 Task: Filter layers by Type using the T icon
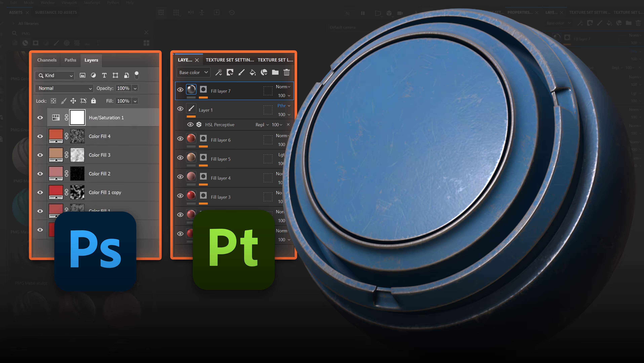(x=104, y=76)
